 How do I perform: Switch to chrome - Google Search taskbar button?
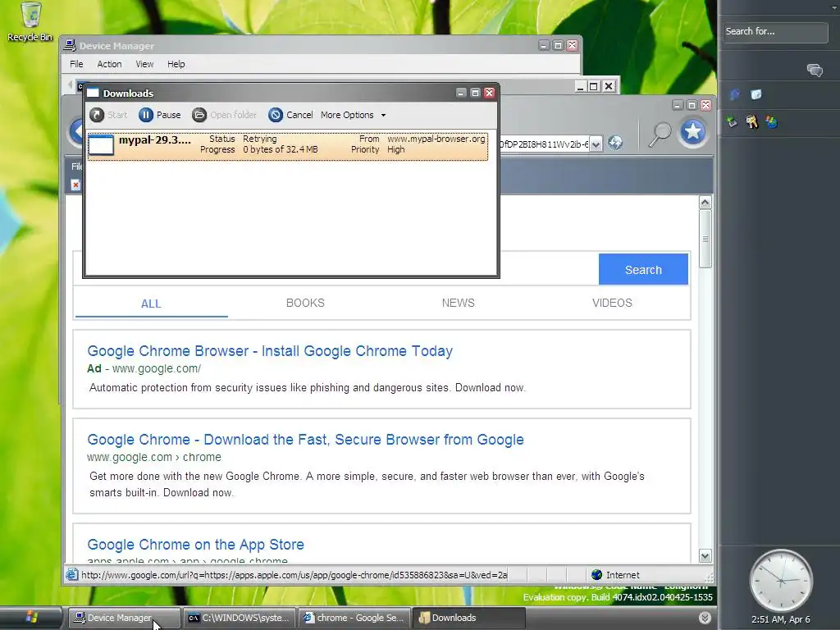pos(354,618)
